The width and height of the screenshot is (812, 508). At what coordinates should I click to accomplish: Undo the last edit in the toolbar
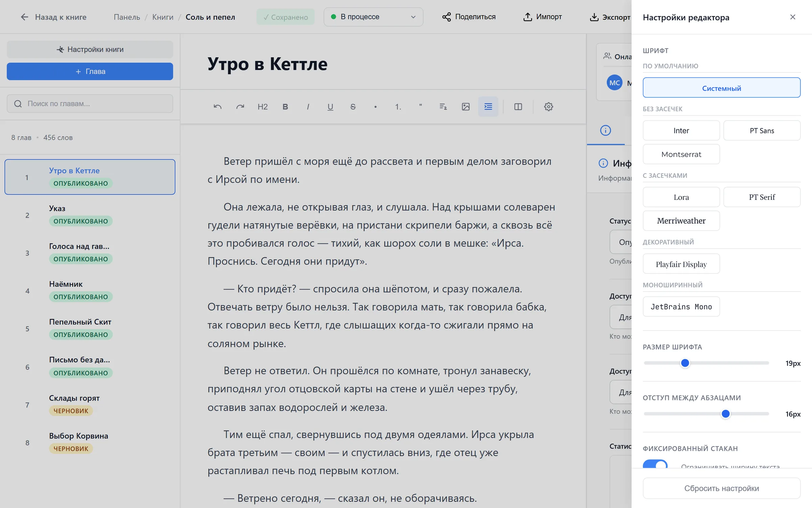[x=218, y=107]
